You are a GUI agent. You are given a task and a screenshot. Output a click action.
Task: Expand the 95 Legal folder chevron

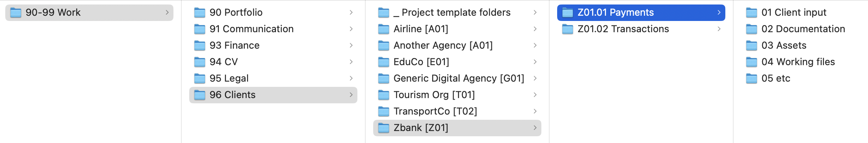tap(351, 78)
